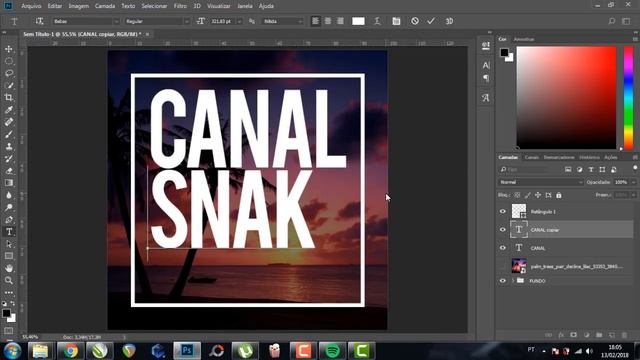The image size is (640, 360).
Task: Select the Pen tool
Action: click(9, 220)
